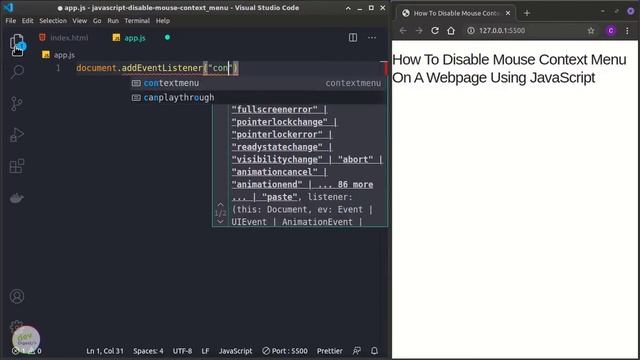Close the How To Disable Mouse tab
This screenshot has width=640, height=360.
click(508, 13)
